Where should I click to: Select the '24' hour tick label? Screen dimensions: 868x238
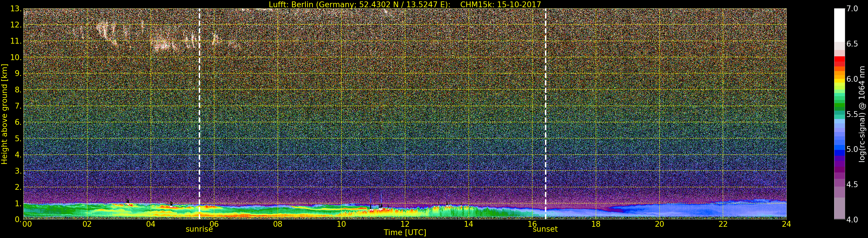[786, 224]
